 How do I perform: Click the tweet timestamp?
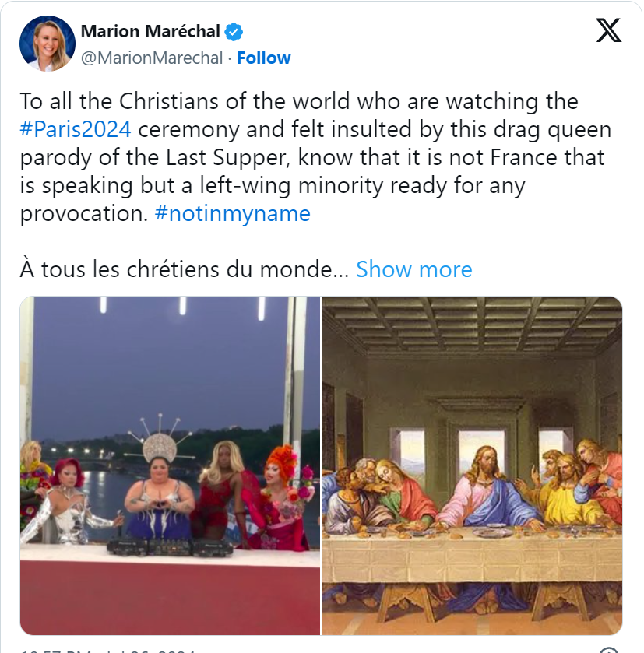point(109,650)
